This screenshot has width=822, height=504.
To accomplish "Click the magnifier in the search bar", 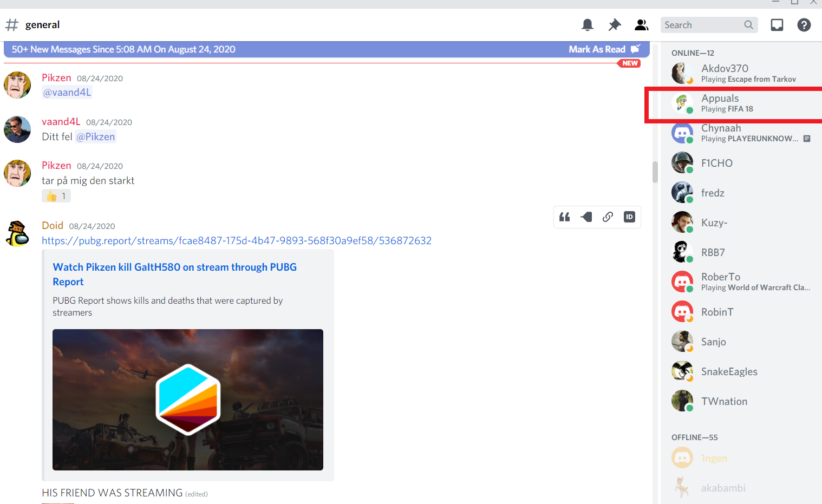I will click(x=748, y=24).
